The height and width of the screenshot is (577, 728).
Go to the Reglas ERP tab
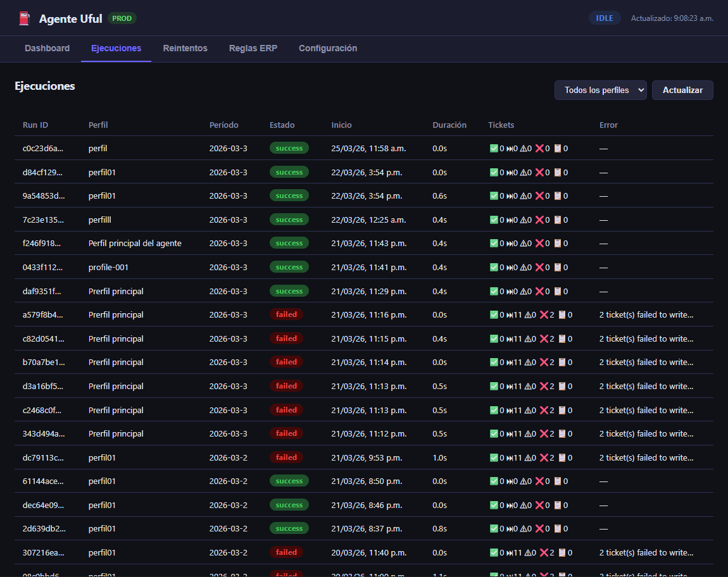[x=253, y=49]
